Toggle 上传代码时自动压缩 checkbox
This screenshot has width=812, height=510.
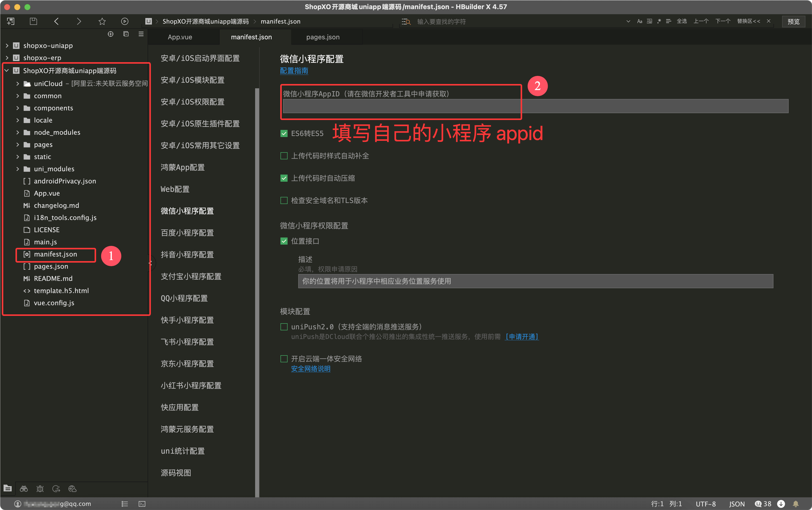pyautogui.click(x=284, y=178)
